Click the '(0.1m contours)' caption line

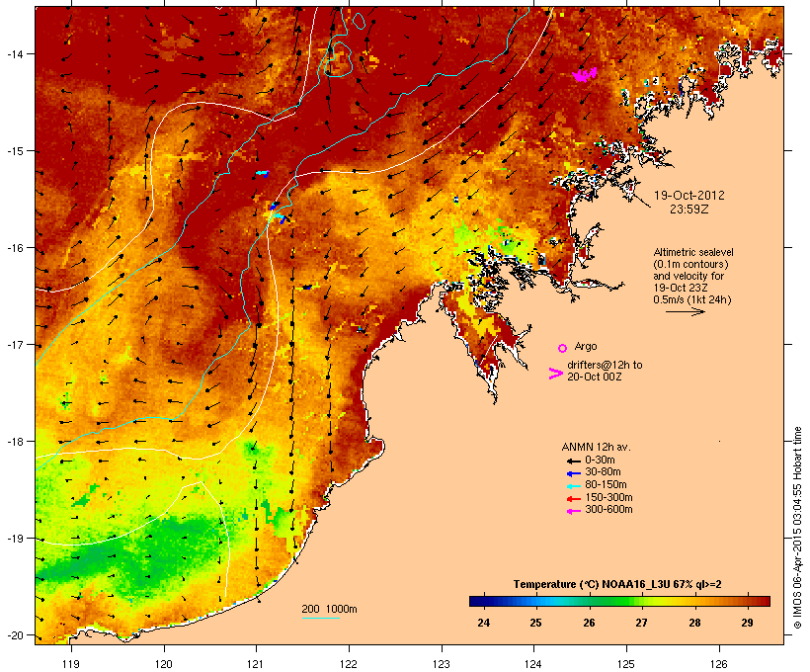pyautogui.click(x=691, y=264)
